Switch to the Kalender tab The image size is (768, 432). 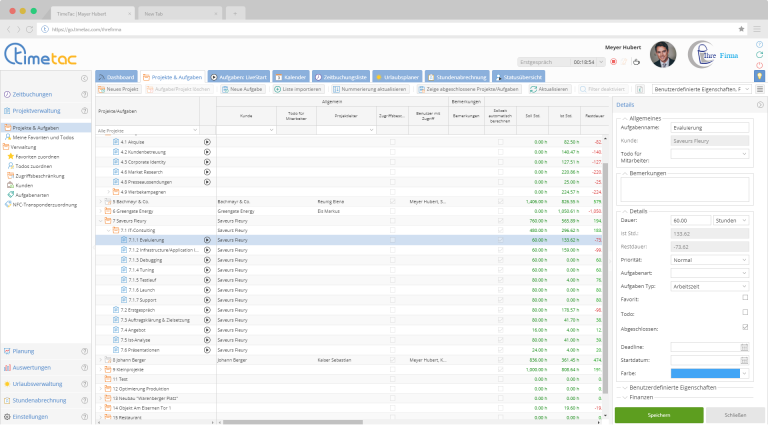pos(290,76)
